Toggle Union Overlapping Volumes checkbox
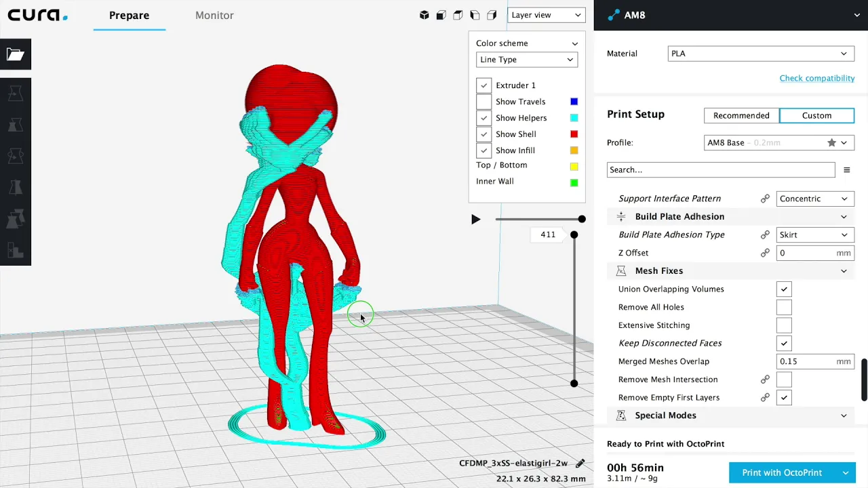868x488 pixels. 784,289
